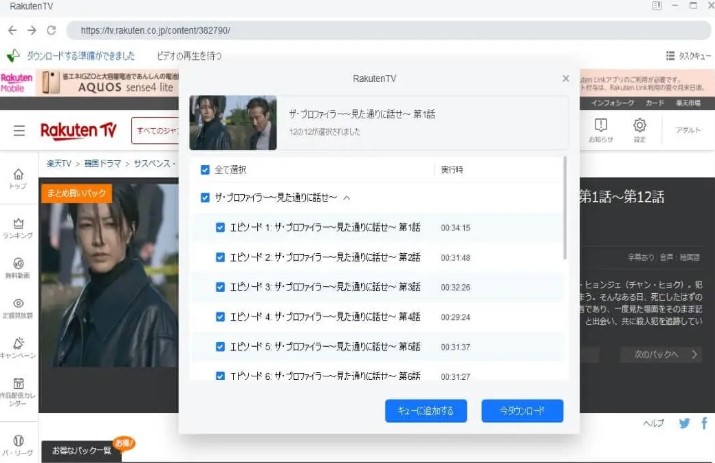Screen dimensions: 715x463
Task: Open 定額見放題 eye icon in sidebar
Action: point(18,308)
